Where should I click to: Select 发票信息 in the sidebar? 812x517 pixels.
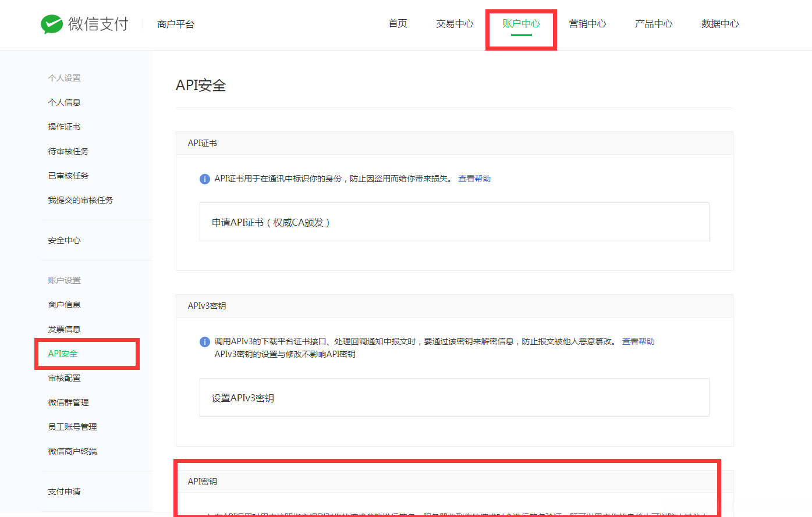pos(64,329)
